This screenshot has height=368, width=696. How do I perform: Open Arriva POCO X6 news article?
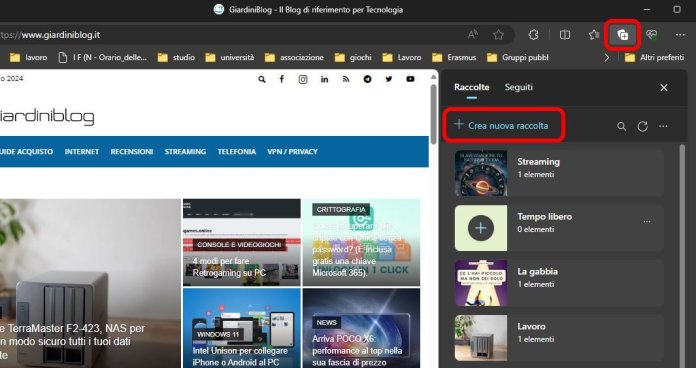click(x=357, y=350)
